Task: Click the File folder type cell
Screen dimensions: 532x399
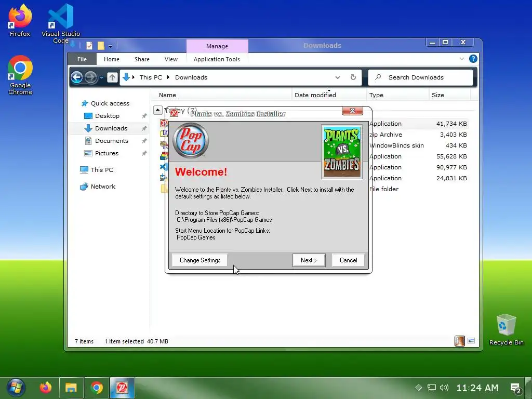Action: tap(384, 189)
